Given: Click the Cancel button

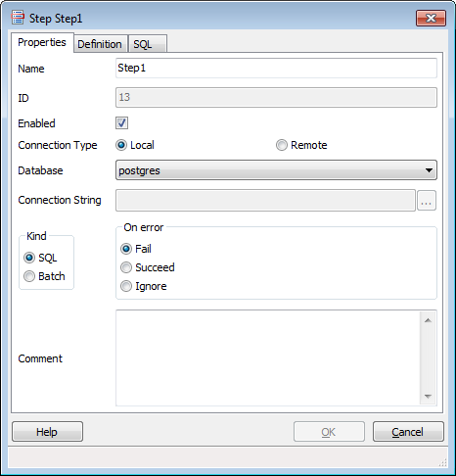Looking at the screenshot, I should (408, 432).
